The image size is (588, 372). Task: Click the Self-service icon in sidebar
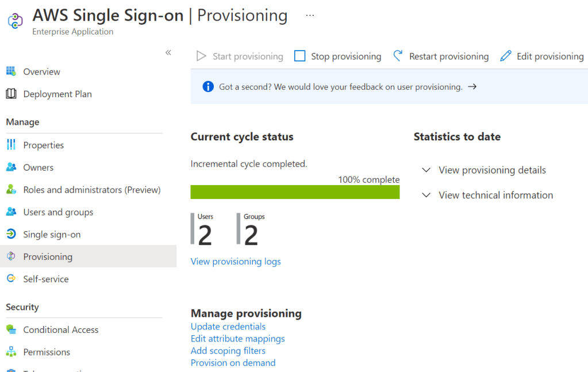10,279
